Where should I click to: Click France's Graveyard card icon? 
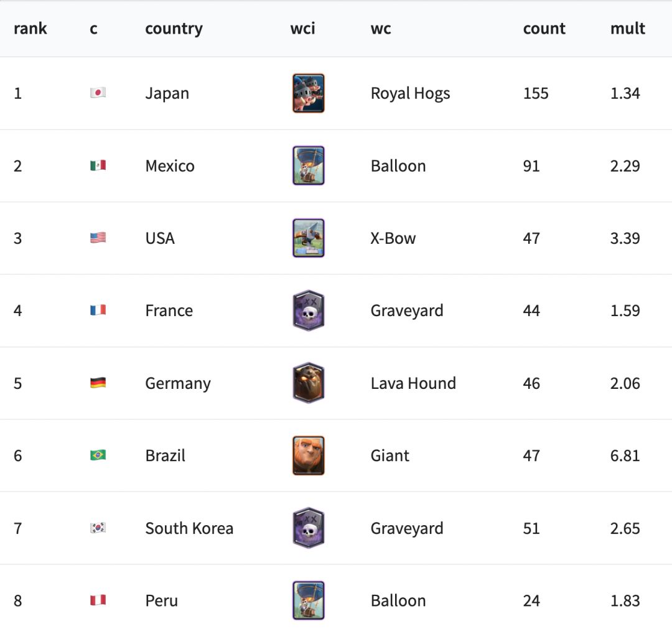point(309,310)
